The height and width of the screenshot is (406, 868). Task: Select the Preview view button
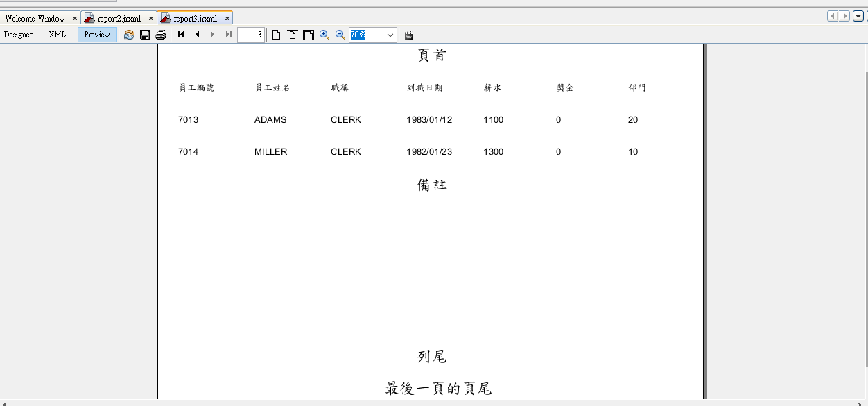coord(97,35)
